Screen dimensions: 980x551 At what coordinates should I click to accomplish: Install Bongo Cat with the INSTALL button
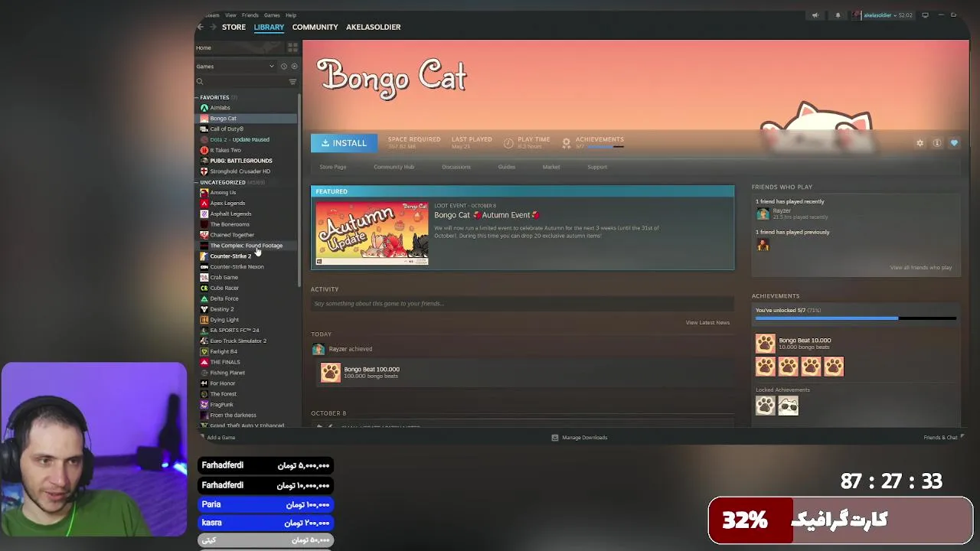(344, 143)
